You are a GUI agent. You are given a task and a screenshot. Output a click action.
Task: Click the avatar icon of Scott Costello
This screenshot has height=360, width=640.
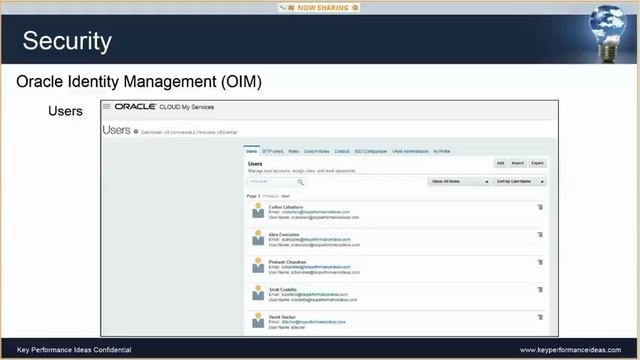(x=258, y=293)
